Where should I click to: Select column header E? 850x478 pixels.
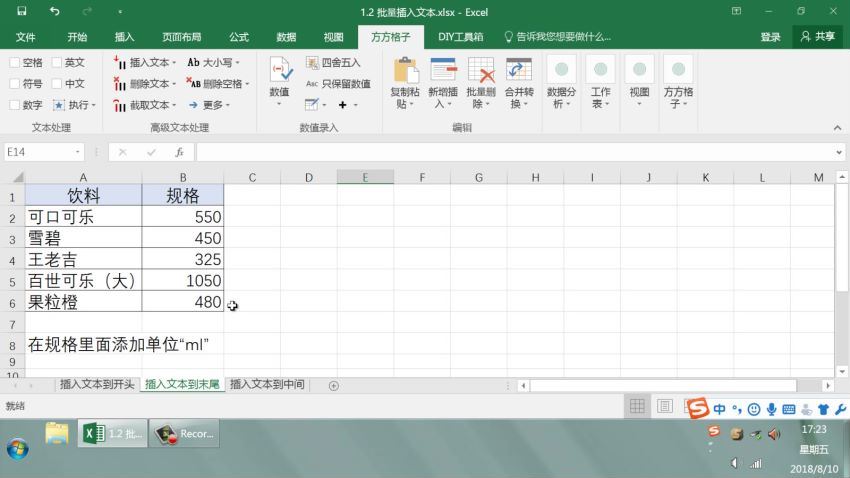(x=365, y=177)
